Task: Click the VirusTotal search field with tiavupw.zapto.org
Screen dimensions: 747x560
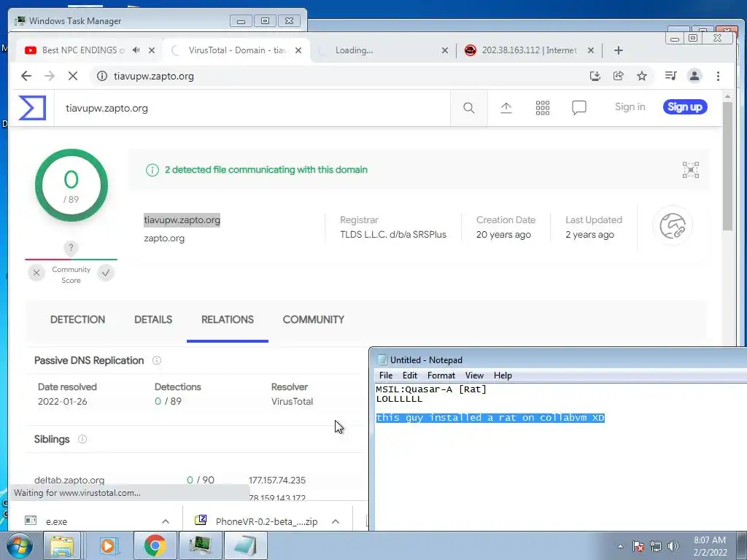Action: point(252,108)
